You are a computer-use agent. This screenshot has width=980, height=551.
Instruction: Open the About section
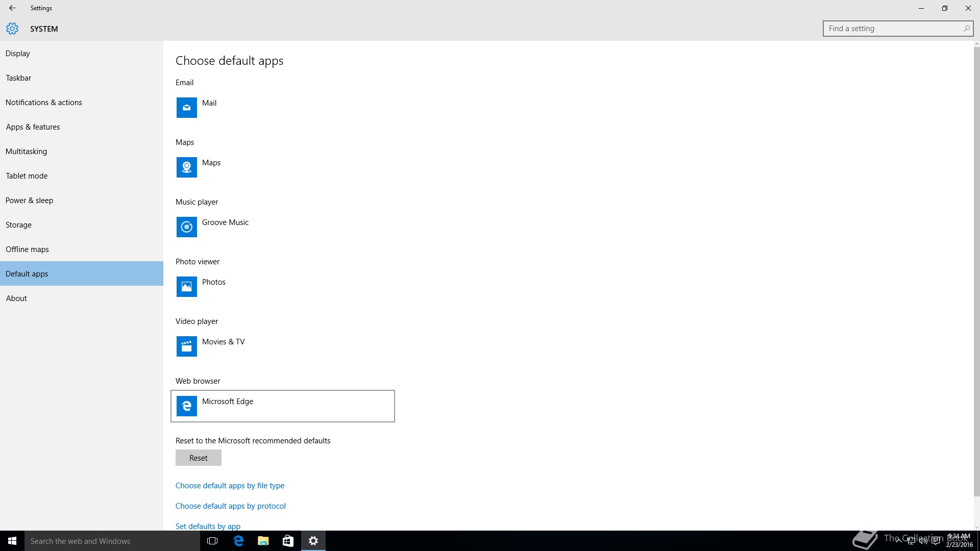pos(16,298)
